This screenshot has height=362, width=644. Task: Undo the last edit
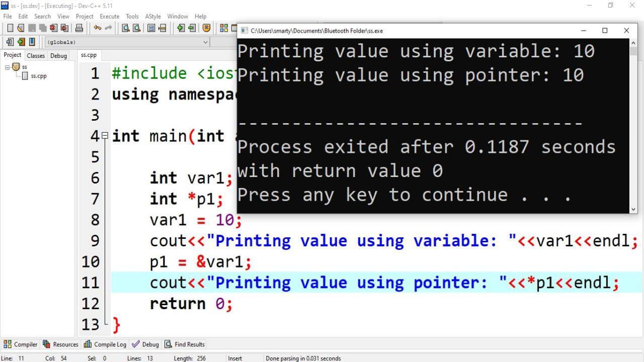tap(97, 28)
